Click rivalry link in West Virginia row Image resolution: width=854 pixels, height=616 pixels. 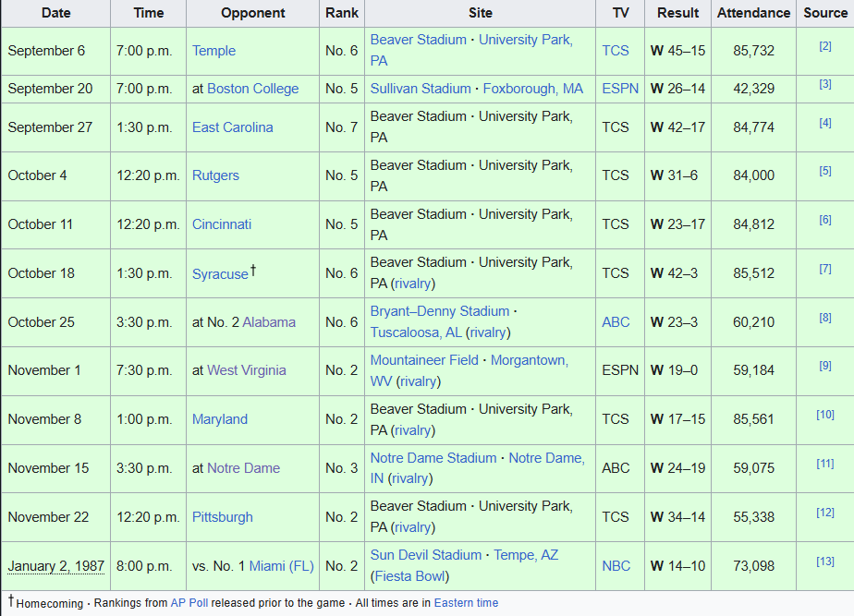[419, 381]
